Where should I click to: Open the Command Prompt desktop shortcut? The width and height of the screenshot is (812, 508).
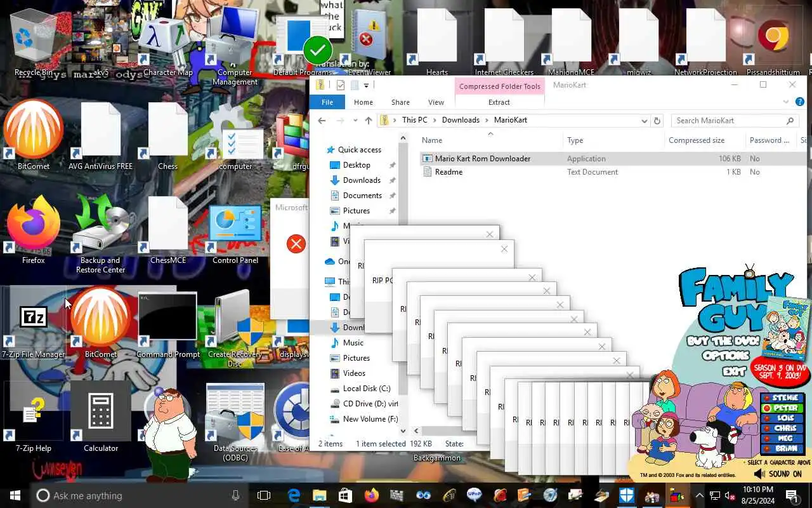[x=167, y=324]
